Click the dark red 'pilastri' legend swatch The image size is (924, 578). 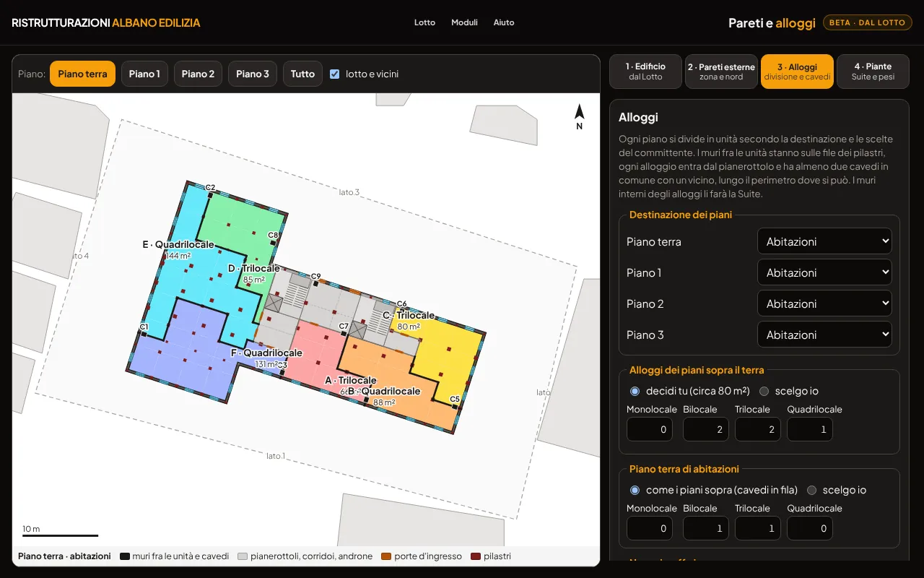tap(475, 556)
